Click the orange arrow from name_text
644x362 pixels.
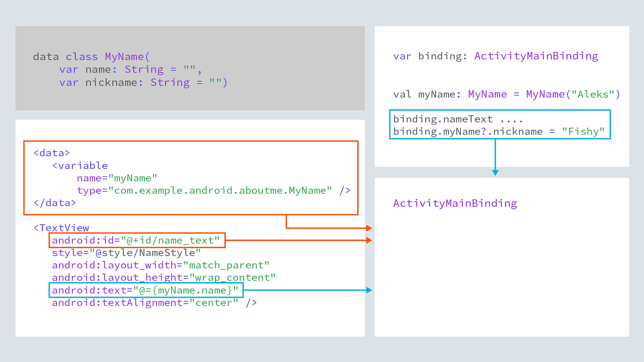299,240
